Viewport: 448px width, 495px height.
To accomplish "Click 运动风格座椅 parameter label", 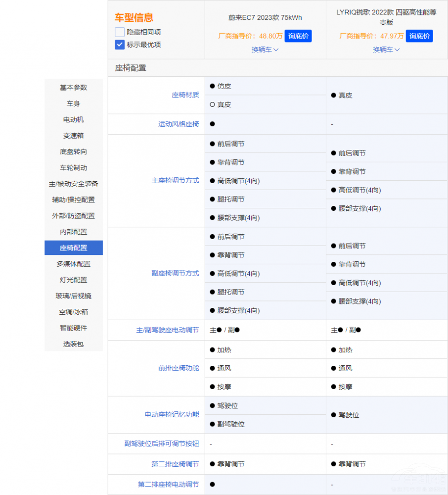I will tap(179, 124).
